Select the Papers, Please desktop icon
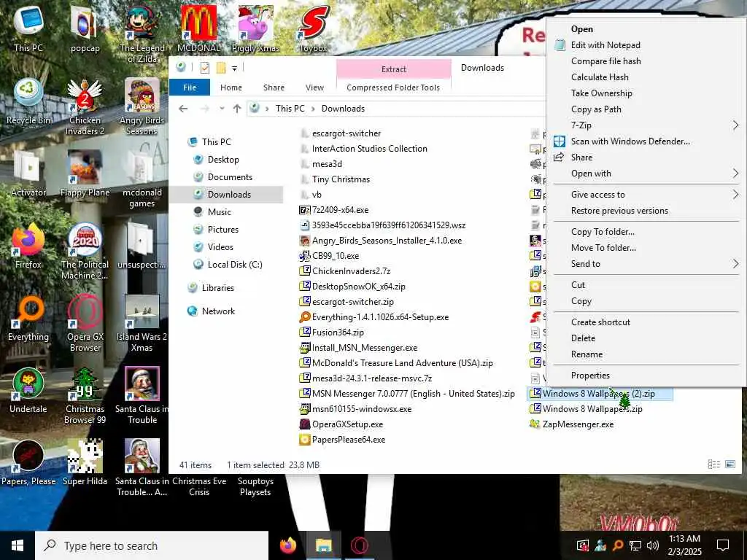The height and width of the screenshot is (560, 747). [x=28, y=462]
